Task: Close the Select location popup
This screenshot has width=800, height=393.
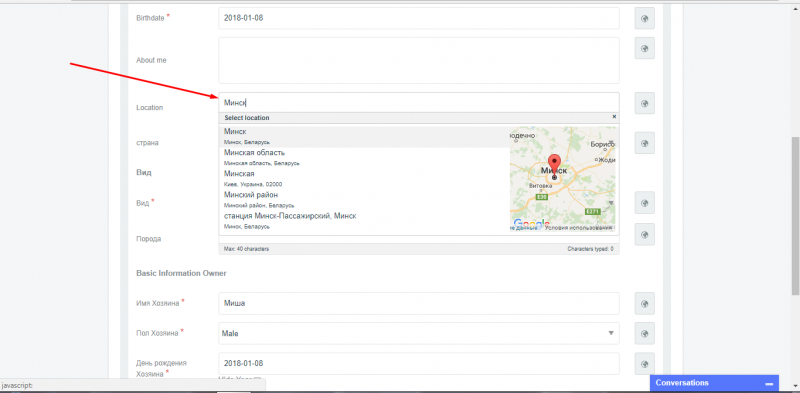Action: 614,117
